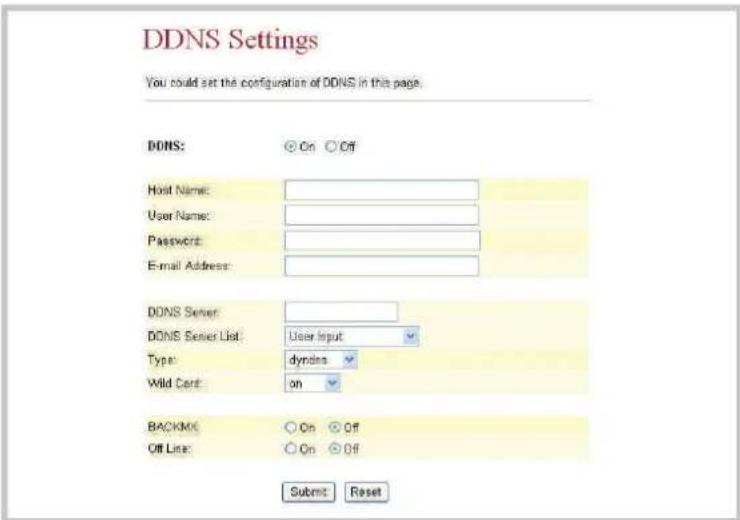Click the Host Name label
The image size is (740, 520).
coord(178,190)
